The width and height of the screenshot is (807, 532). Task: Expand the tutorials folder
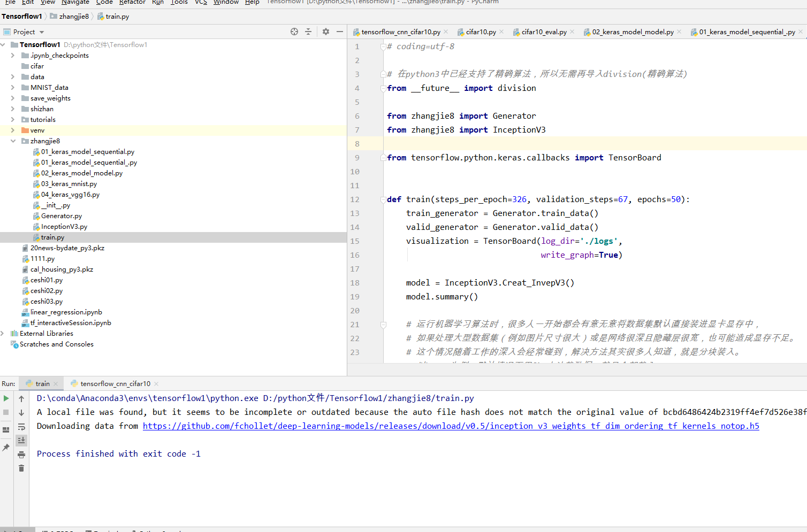[13, 120]
